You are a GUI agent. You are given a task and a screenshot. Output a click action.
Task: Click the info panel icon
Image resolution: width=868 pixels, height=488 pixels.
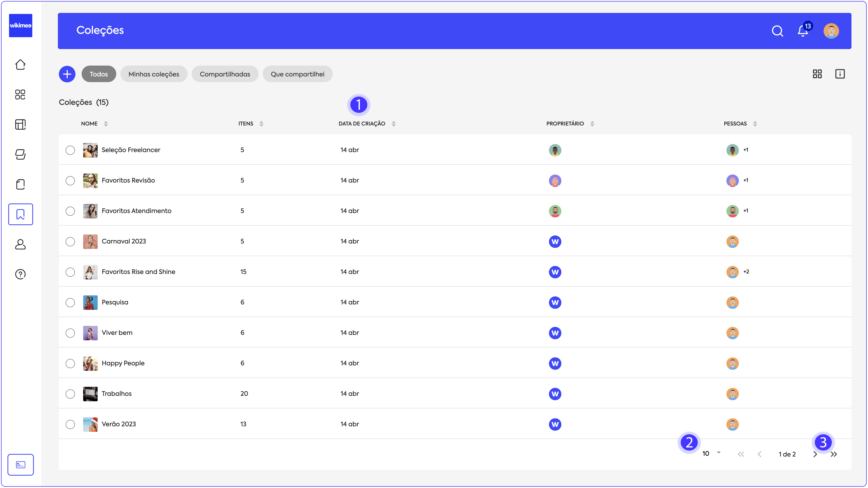click(x=840, y=74)
